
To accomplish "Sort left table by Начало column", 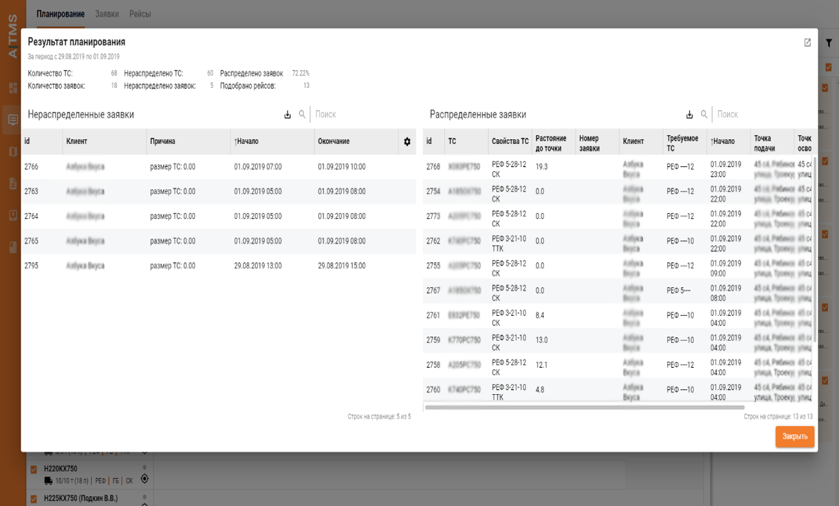I will (246, 142).
